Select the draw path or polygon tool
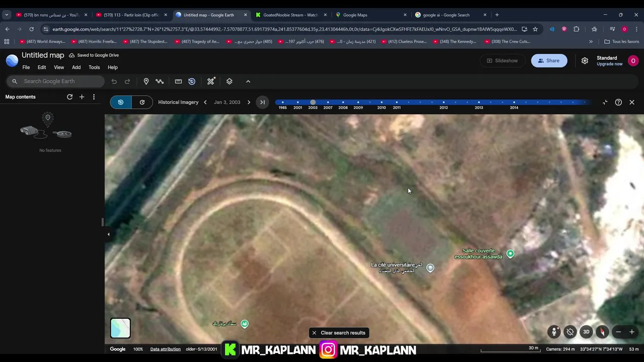 pos(159,81)
